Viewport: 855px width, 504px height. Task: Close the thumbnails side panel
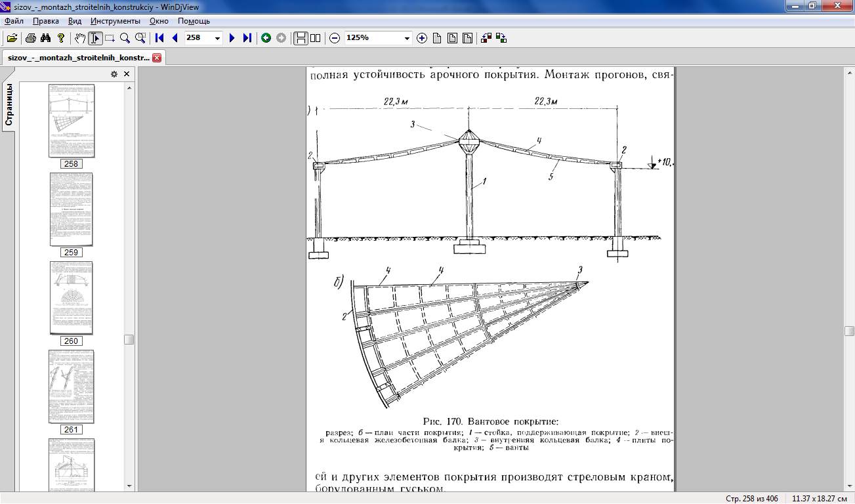(127, 74)
